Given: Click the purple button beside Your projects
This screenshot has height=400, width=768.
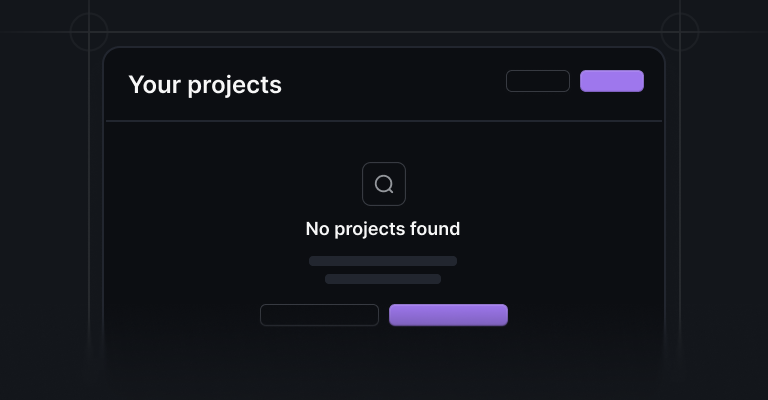Looking at the screenshot, I should [612, 81].
